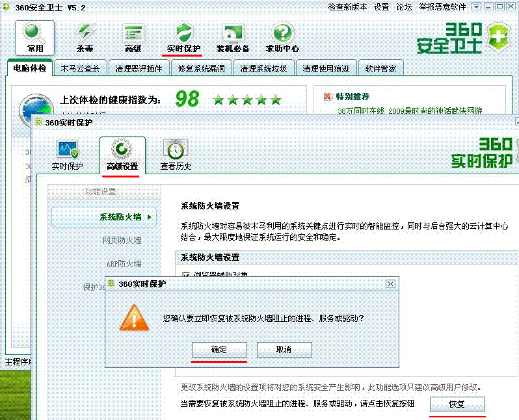The width and height of the screenshot is (519, 420).
Task: Toggle 浏览器辅助对象 checkbox
Action: pos(186,275)
